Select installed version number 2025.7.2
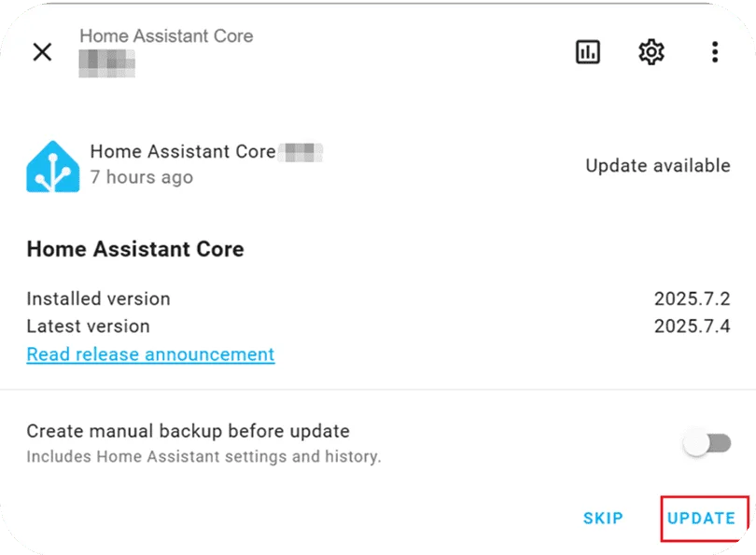 tap(692, 299)
